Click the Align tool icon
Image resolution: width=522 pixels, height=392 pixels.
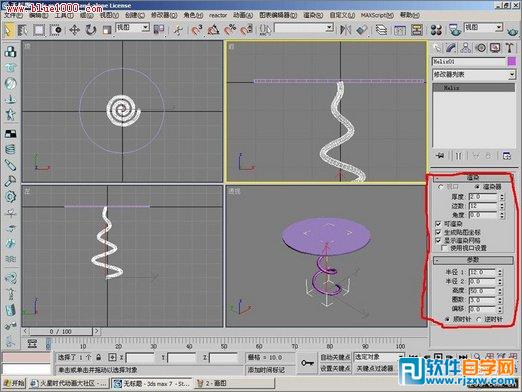click(x=362, y=30)
